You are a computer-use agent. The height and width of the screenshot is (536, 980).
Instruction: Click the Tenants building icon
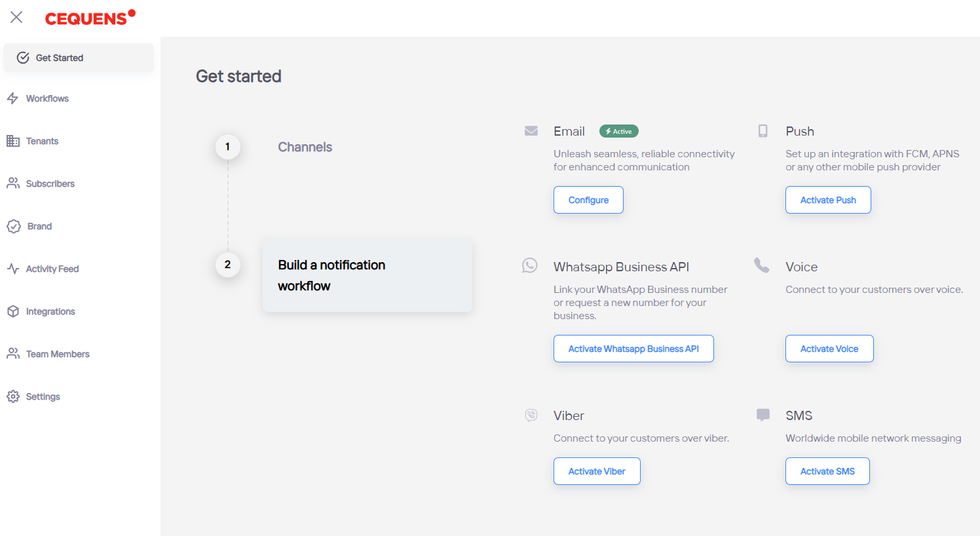click(13, 141)
